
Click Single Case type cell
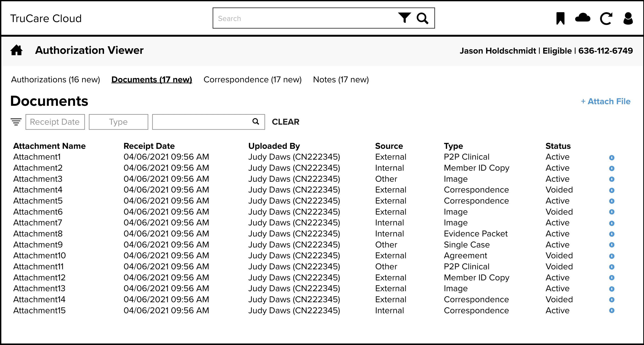click(467, 244)
